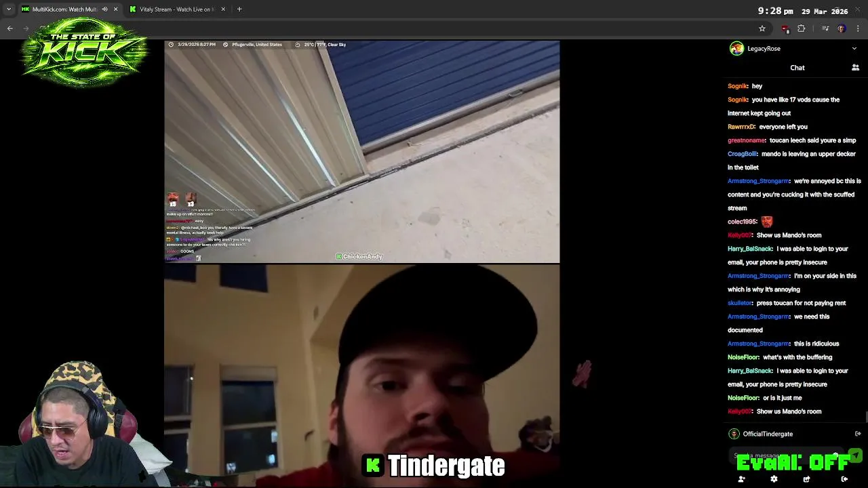868x488 pixels.
Task: Open the Chrome profile avatar
Action: pyautogui.click(x=842, y=28)
